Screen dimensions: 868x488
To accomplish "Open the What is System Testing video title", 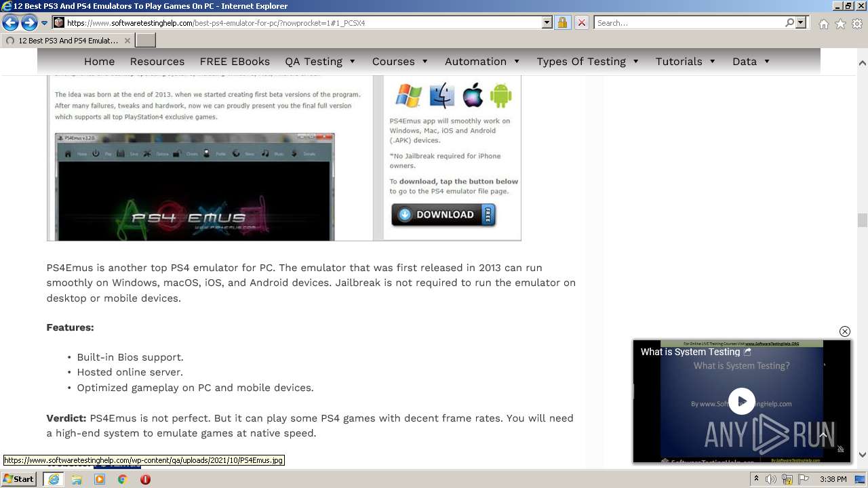I will (x=690, y=352).
